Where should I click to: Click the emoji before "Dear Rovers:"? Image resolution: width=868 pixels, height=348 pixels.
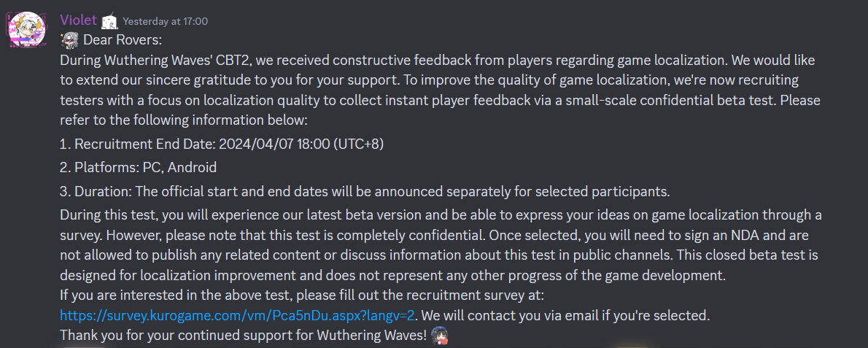69,40
